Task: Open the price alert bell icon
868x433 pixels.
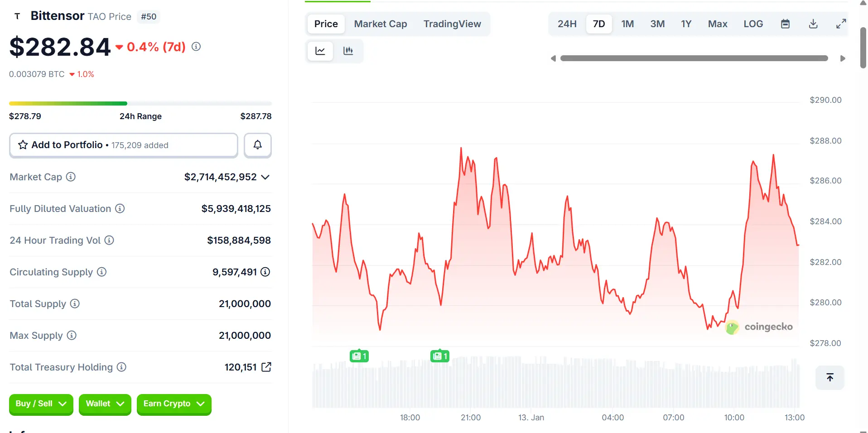Action: (x=257, y=145)
